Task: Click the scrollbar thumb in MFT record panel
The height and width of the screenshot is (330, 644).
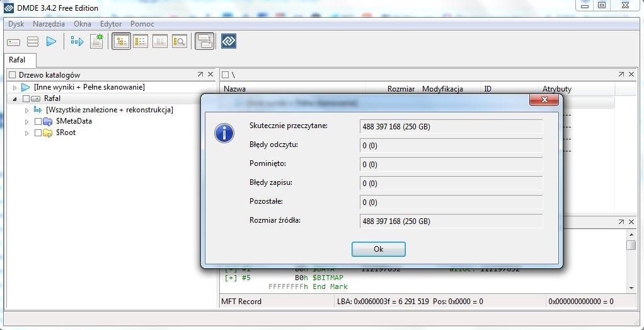Action: coord(631,245)
